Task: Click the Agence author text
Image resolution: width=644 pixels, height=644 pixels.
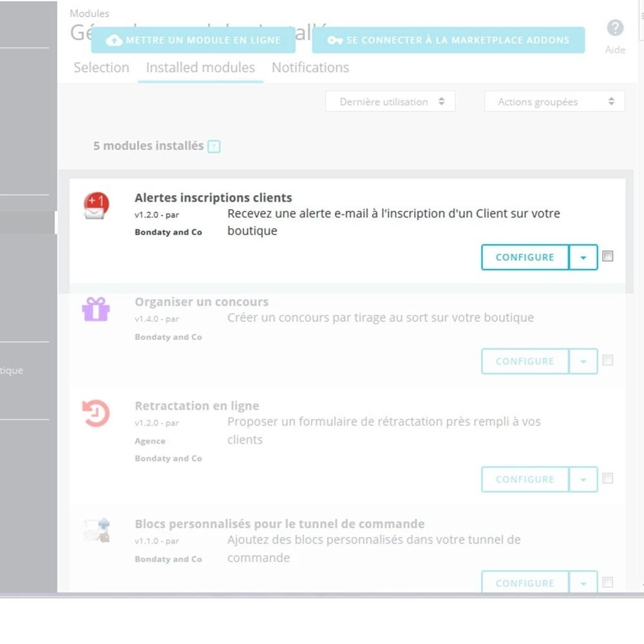Action: [x=150, y=441]
